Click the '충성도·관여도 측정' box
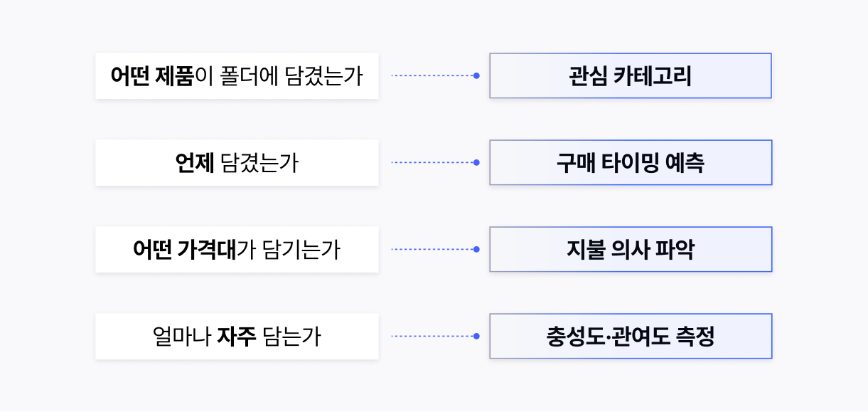The image size is (868, 412). (631, 337)
